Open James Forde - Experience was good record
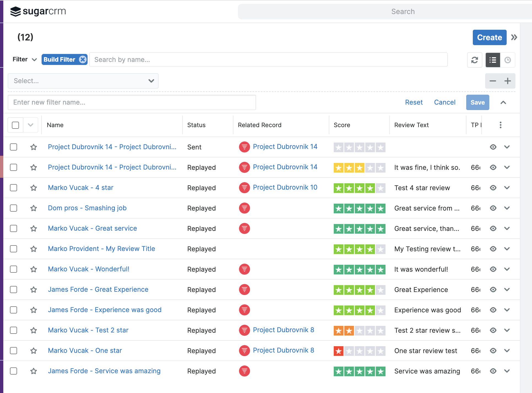The height and width of the screenshot is (393, 532). click(x=105, y=310)
